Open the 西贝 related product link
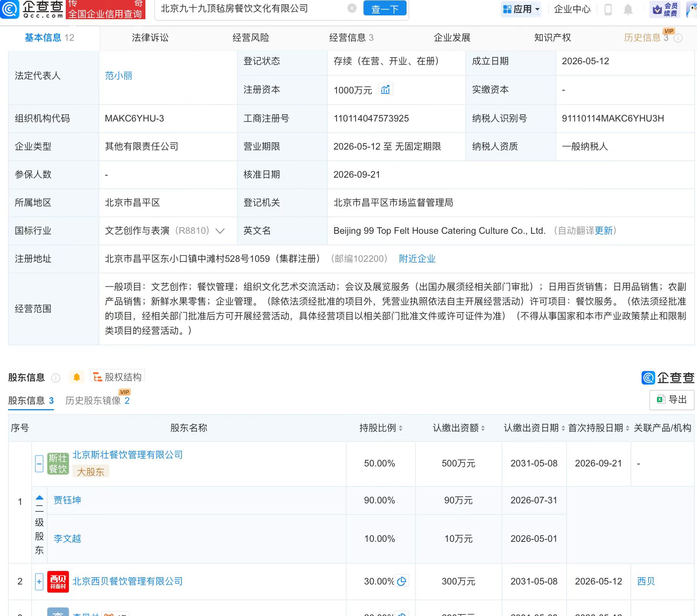The height and width of the screenshot is (616, 697). [646, 581]
